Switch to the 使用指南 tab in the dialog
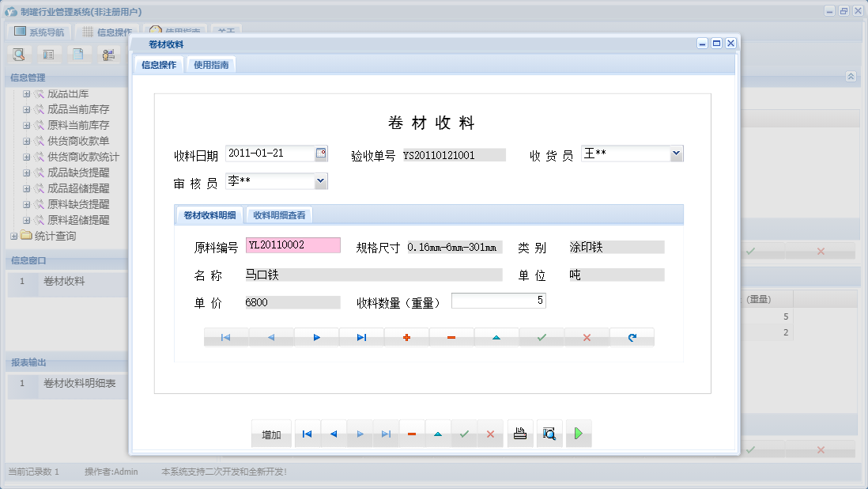This screenshot has height=489, width=868. pyautogui.click(x=209, y=64)
